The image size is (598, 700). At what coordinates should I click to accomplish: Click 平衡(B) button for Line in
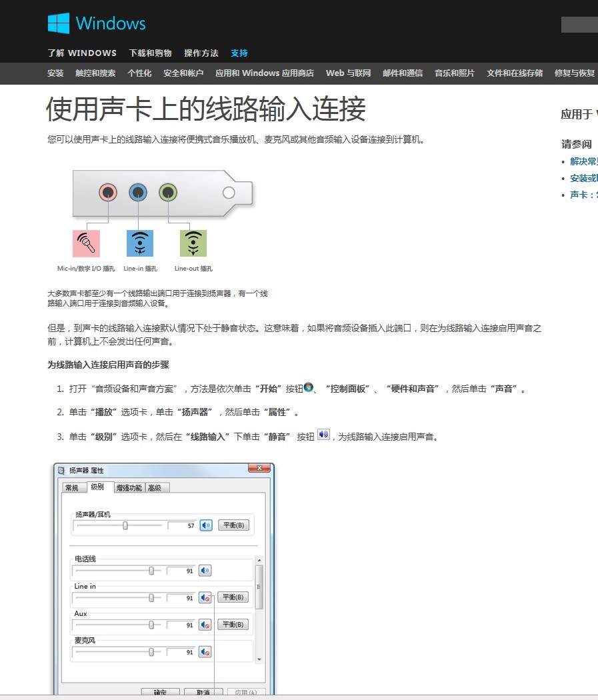point(233,597)
